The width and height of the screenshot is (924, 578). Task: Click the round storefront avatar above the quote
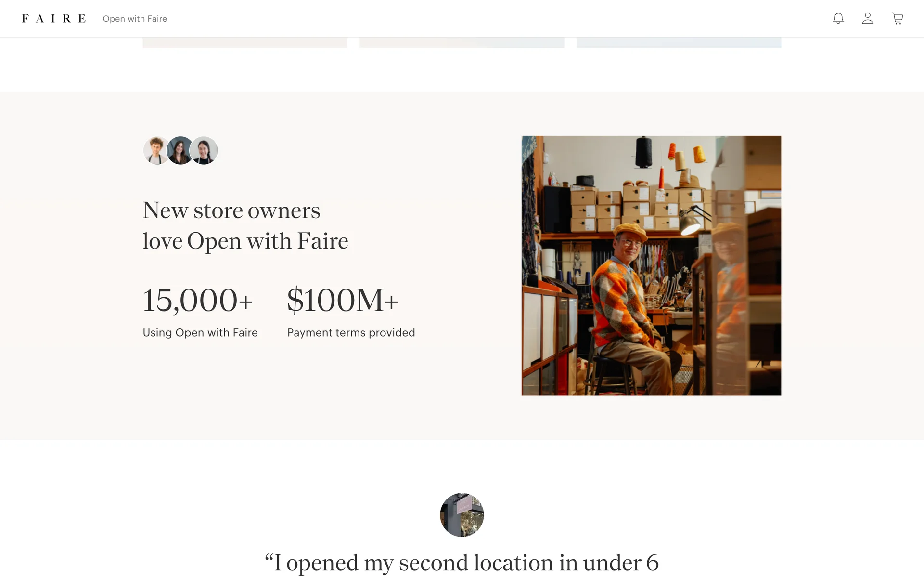462,515
